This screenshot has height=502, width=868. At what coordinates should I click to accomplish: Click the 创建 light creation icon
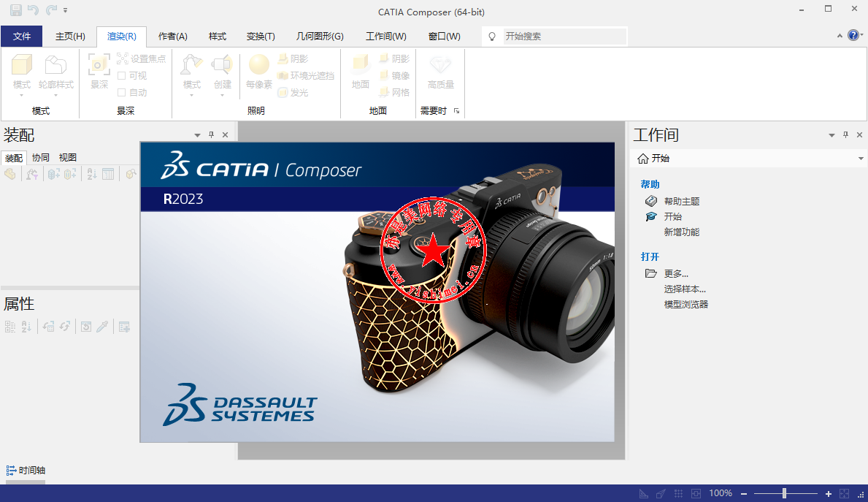coord(222,64)
